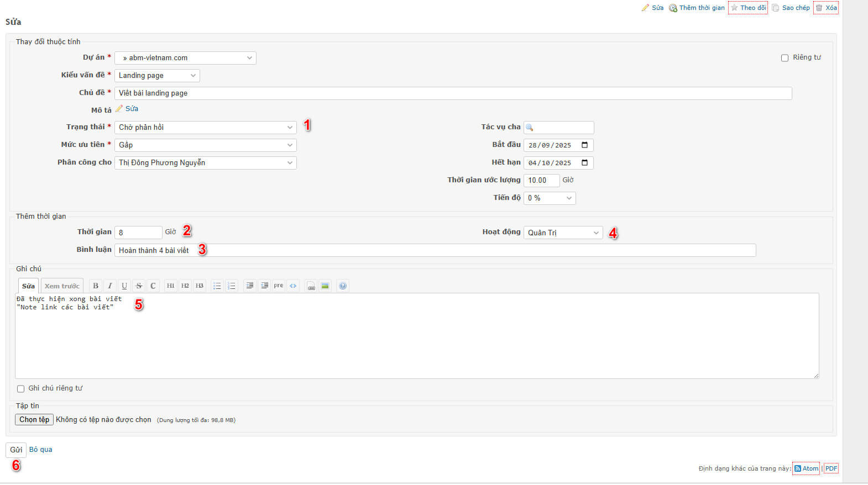Check the Ghi chú riêng tư box
The height and width of the screenshot is (485, 868).
click(x=21, y=389)
